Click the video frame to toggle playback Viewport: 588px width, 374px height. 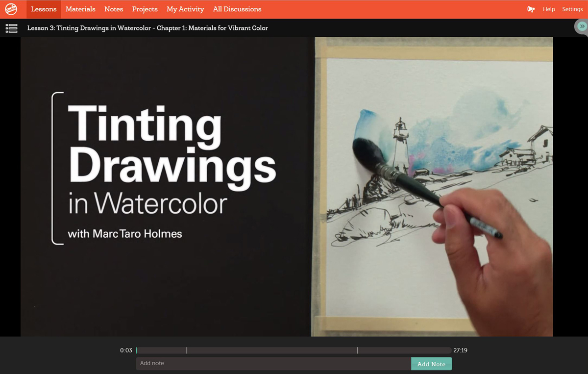coord(287,186)
